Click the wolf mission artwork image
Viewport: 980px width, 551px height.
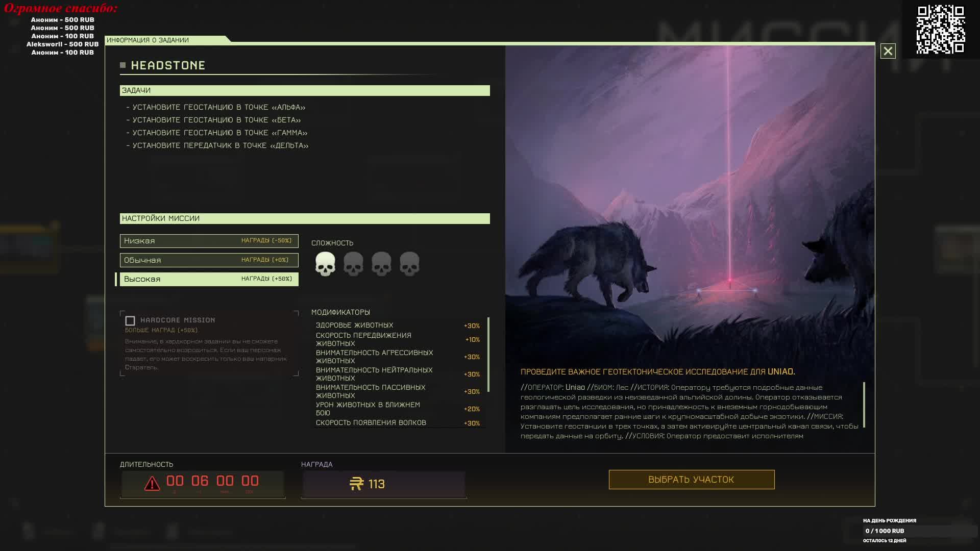(689, 204)
